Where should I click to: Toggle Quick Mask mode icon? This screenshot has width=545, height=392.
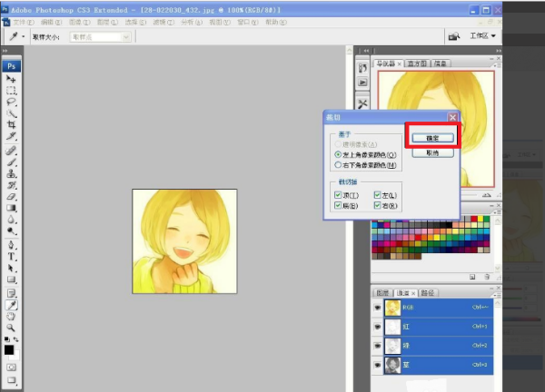point(11,367)
